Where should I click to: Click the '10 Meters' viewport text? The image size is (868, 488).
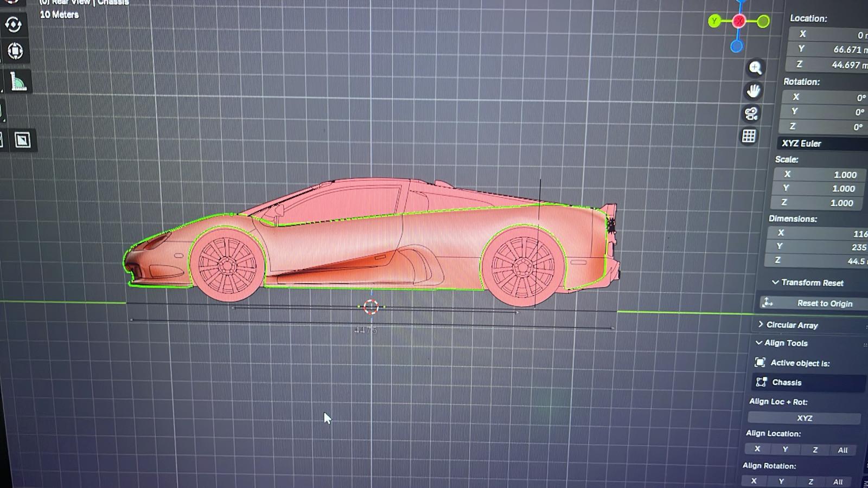(59, 15)
